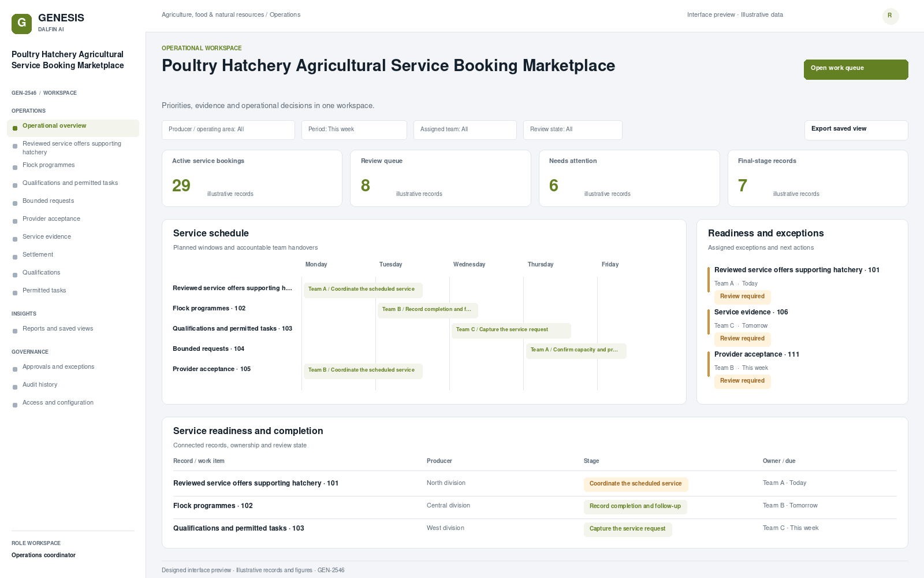The height and width of the screenshot is (578, 924).
Task: Go to Provider acceptance nav item
Action: [x=51, y=219]
